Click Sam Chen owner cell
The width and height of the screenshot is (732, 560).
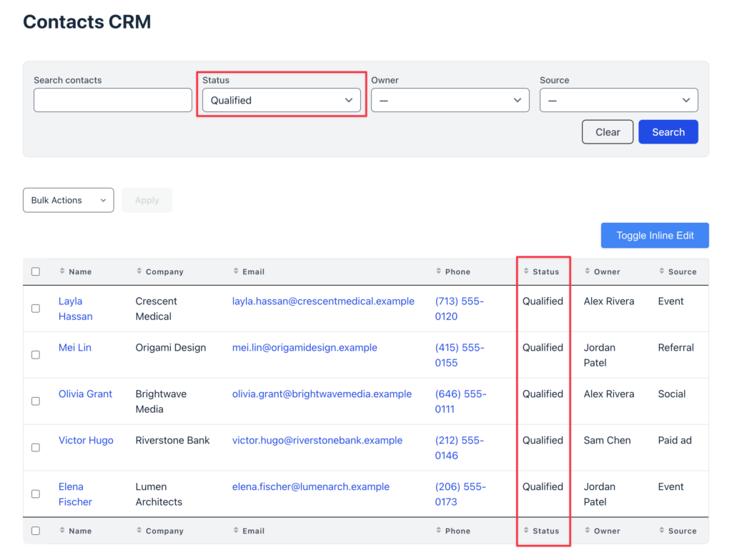tap(607, 440)
